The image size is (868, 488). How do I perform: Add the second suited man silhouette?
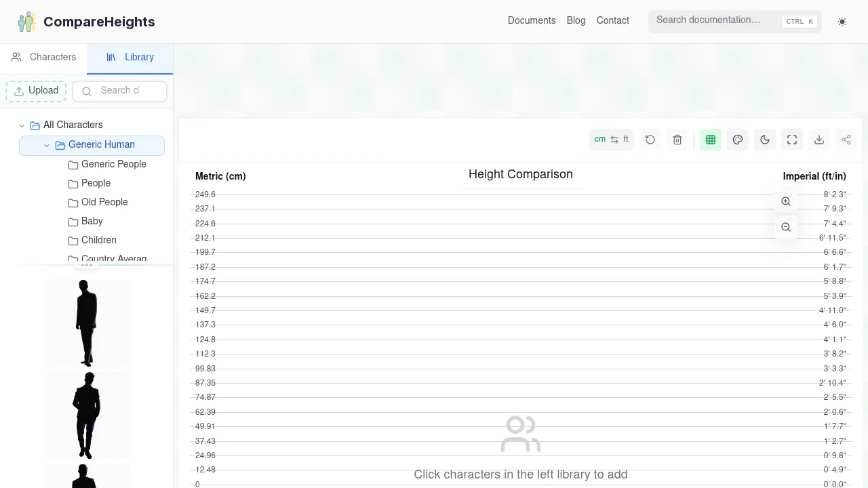(87, 415)
